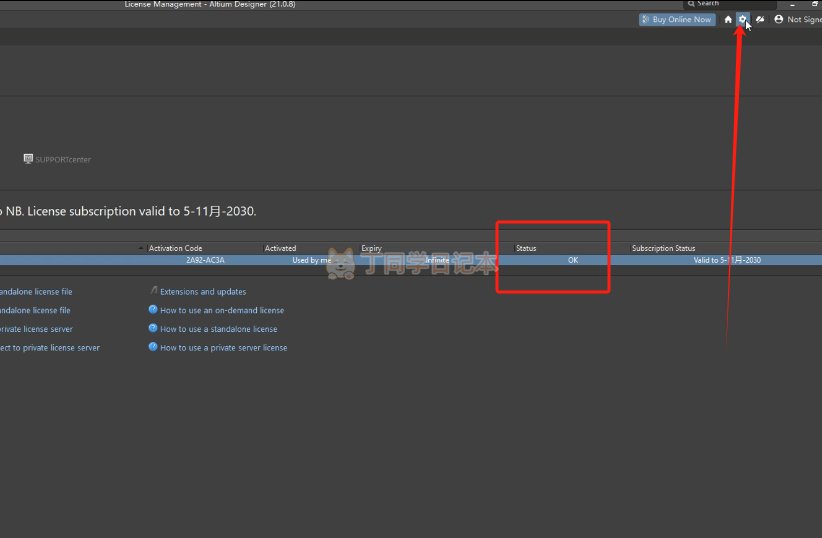
Task: Click help icon beside standalone license link
Action: (x=153, y=328)
